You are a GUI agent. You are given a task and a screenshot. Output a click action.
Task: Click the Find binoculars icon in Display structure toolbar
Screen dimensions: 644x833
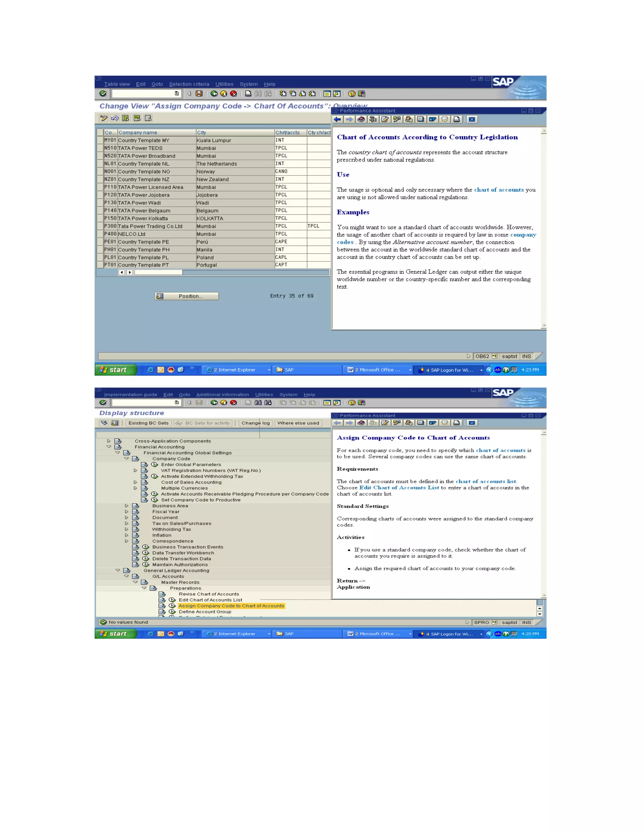click(258, 403)
